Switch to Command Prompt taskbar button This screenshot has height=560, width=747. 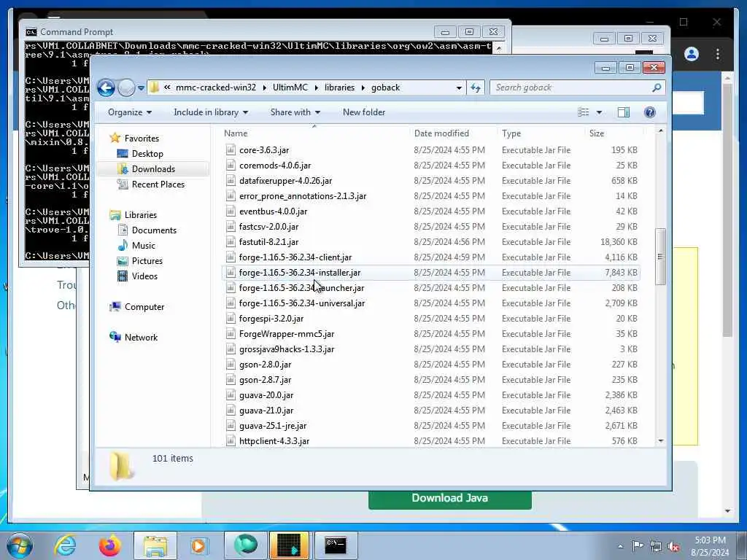tap(336, 545)
